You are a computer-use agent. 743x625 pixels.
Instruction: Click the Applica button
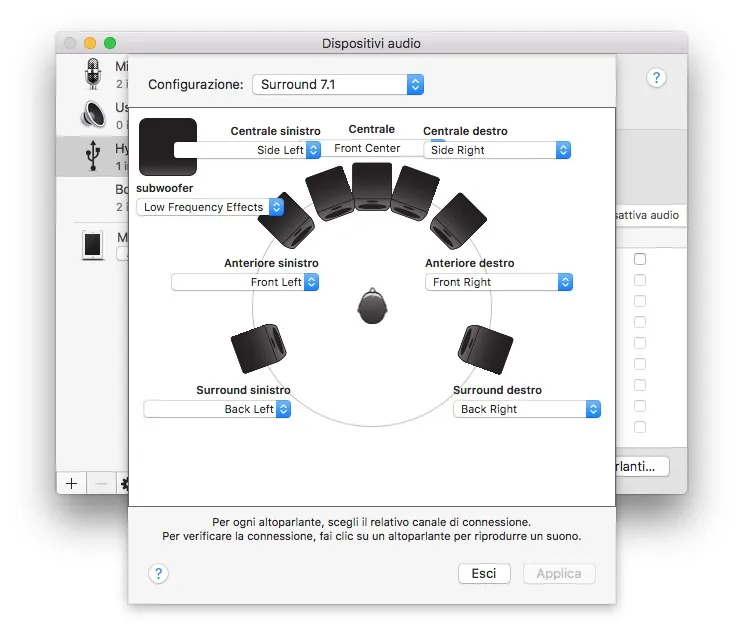558,573
